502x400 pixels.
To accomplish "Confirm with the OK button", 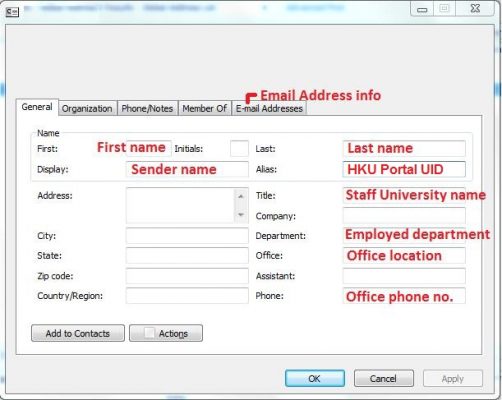I will [x=315, y=378].
